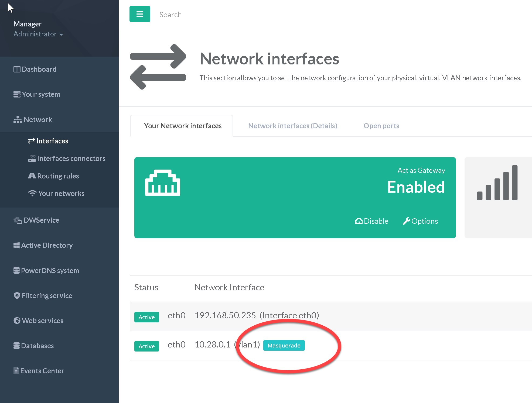Click the Masquerade label on vlan1

click(x=284, y=345)
